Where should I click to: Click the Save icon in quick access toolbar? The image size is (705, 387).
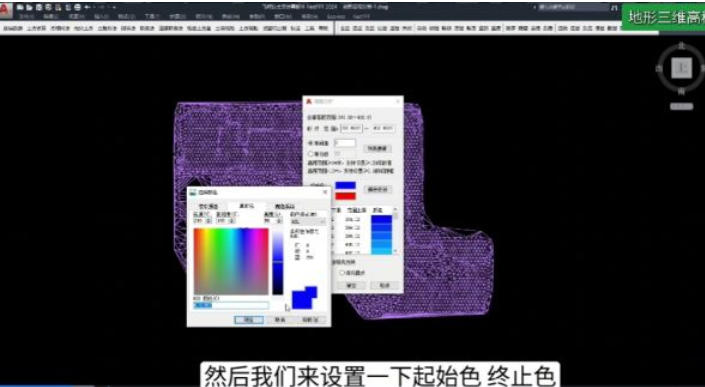tap(39, 7)
